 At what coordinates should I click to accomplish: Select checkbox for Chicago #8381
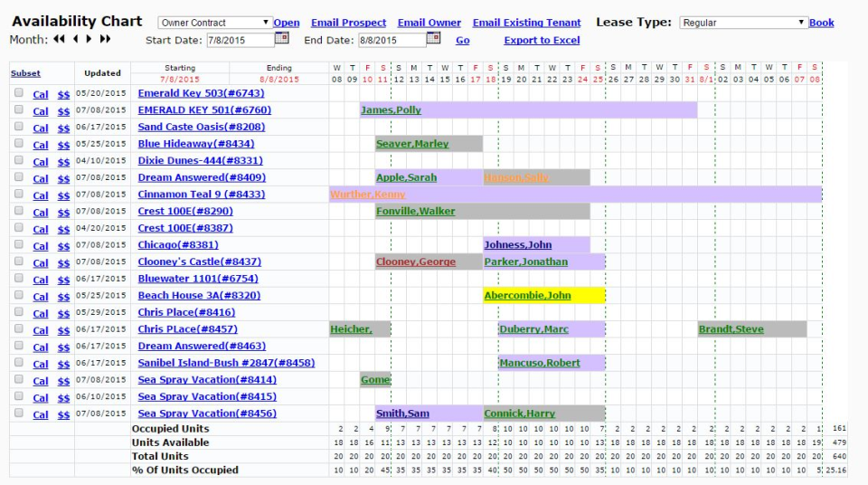19,244
